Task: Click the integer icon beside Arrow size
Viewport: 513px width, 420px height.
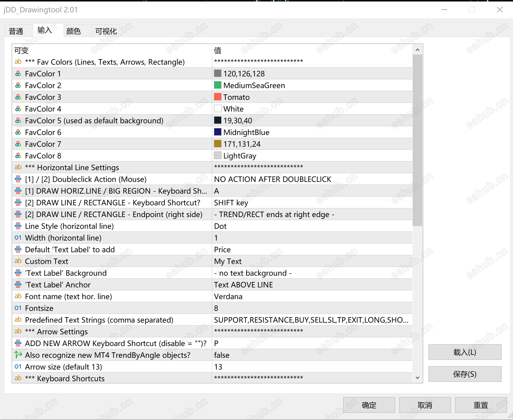Action: pyautogui.click(x=18, y=367)
